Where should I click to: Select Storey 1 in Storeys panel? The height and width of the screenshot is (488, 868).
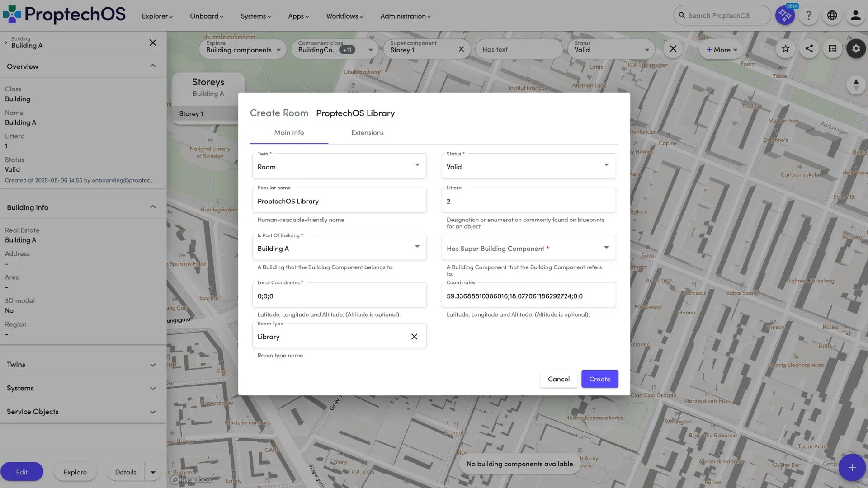[206, 114]
